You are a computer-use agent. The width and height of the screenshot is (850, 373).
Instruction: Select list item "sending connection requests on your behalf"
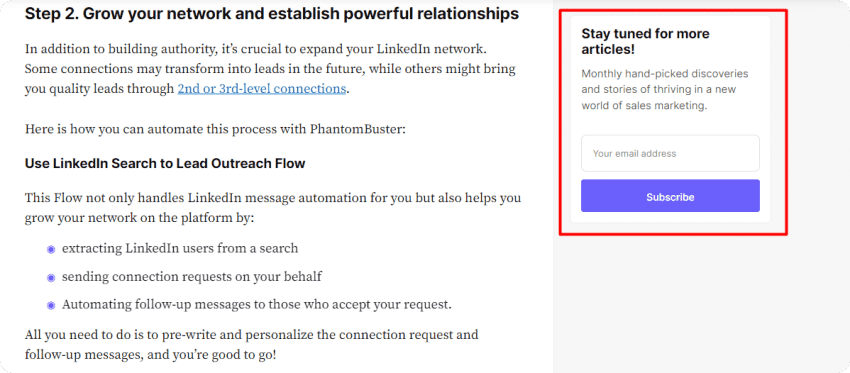click(x=191, y=277)
